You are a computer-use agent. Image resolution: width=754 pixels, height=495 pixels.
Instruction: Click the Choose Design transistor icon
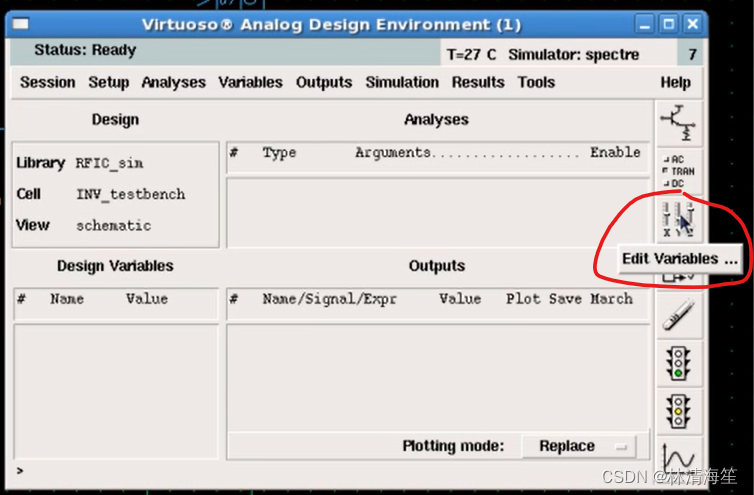click(679, 123)
